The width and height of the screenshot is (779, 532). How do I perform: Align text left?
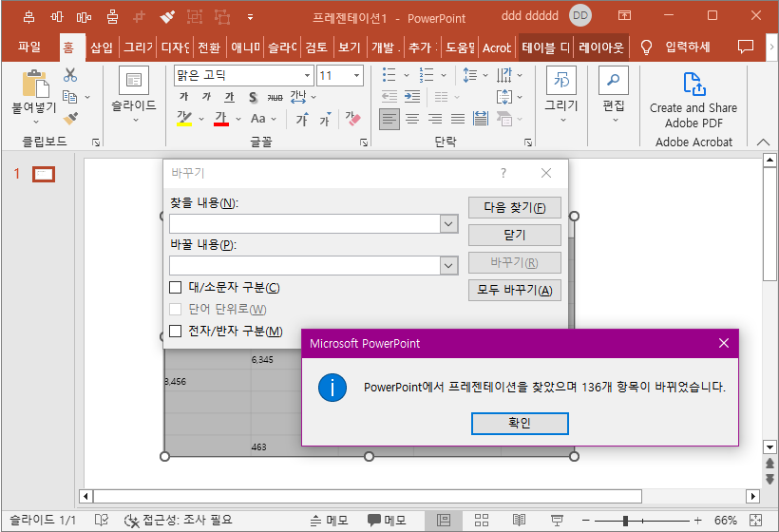tap(389, 119)
